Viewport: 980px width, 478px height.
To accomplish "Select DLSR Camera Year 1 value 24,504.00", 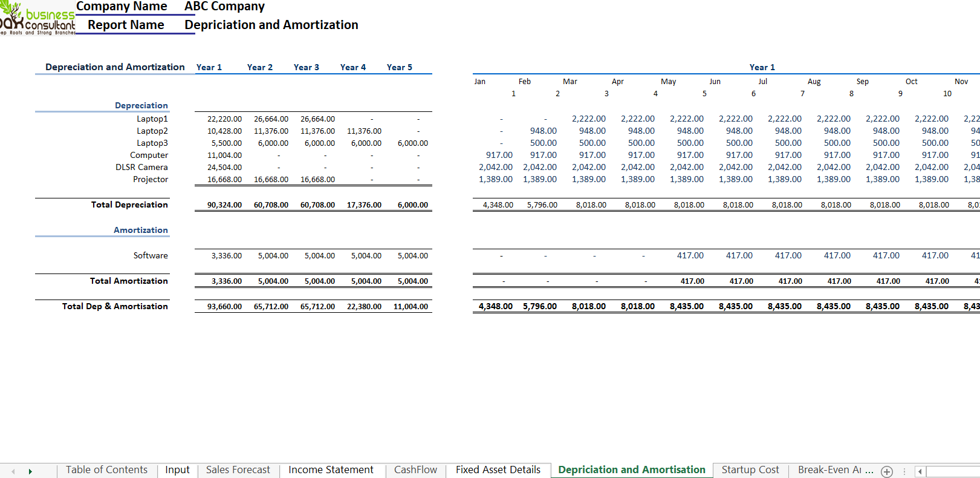I will [224, 168].
